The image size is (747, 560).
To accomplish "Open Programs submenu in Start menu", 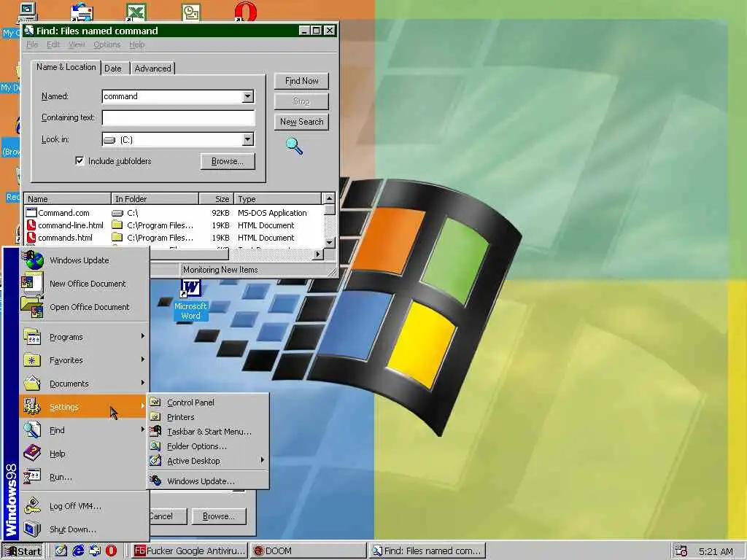I will click(83, 337).
